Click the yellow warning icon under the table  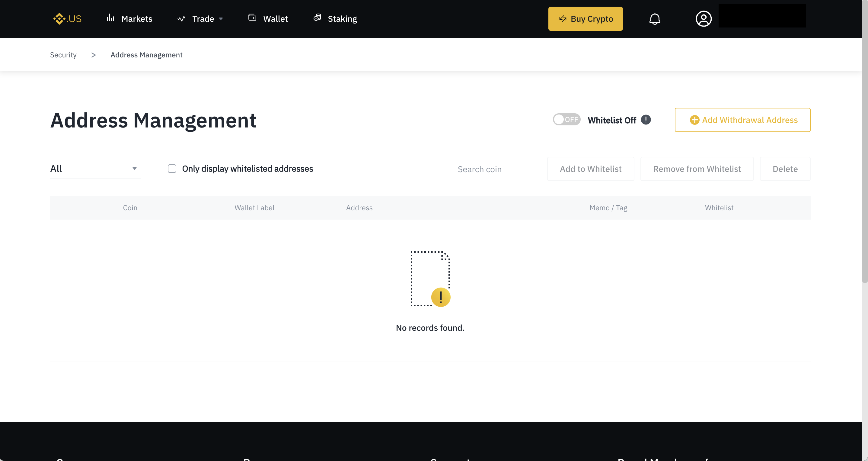tap(440, 297)
